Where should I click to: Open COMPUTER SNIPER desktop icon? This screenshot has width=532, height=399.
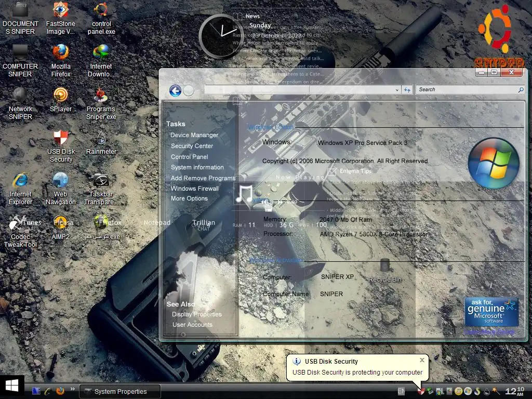coord(20,61)
